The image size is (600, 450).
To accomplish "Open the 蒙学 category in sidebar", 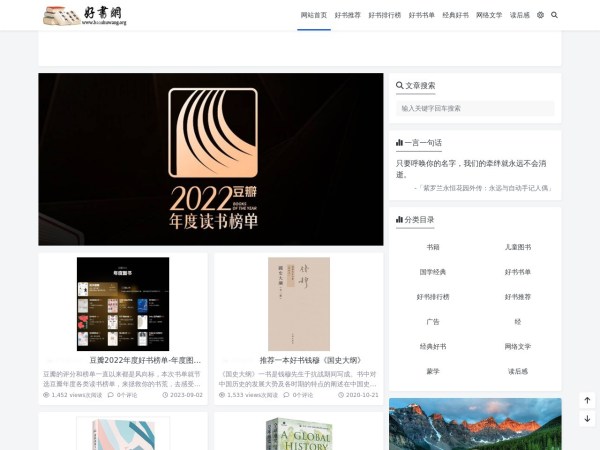I will click(433, 371).
